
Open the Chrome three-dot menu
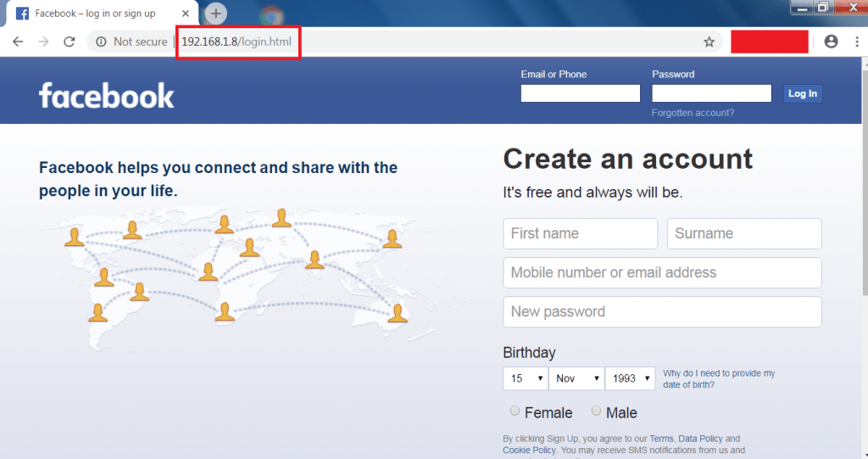(857, 42)
